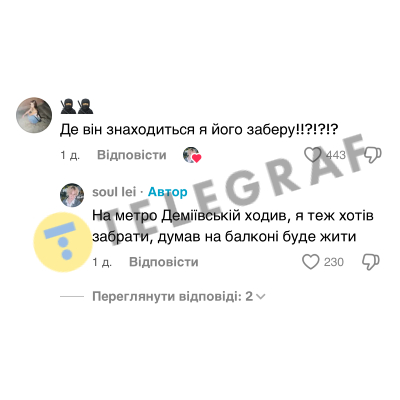
Task: Like soul lei's reply with heart icon
Action: coord(311,262)
